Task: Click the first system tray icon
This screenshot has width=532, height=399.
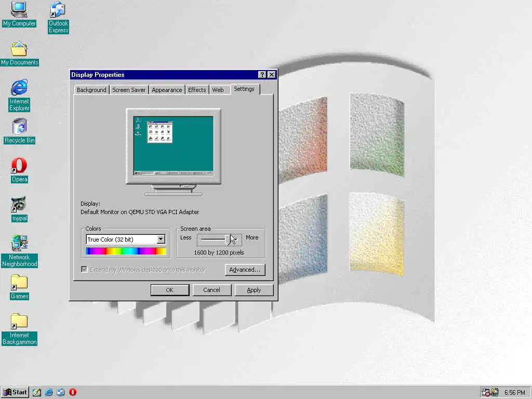Action: 486,392
